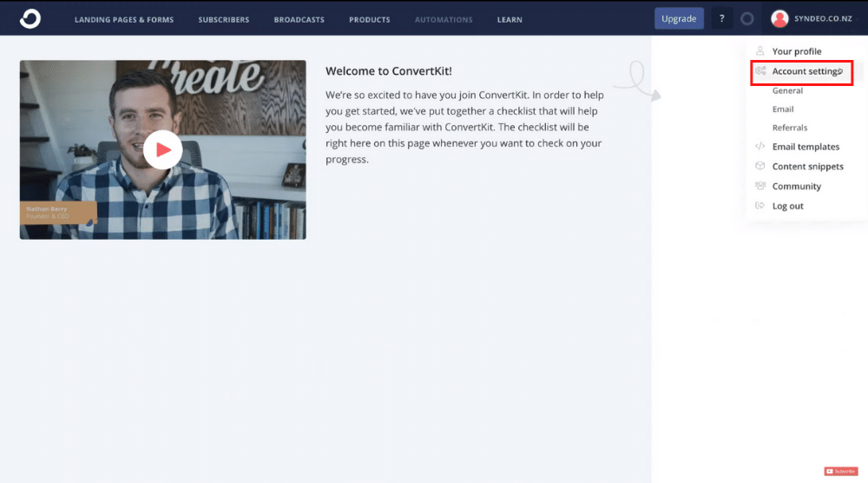Open Landing Pages & Forms menu
The width and height of the screenshot is (868, 483).
click(124, 19)
